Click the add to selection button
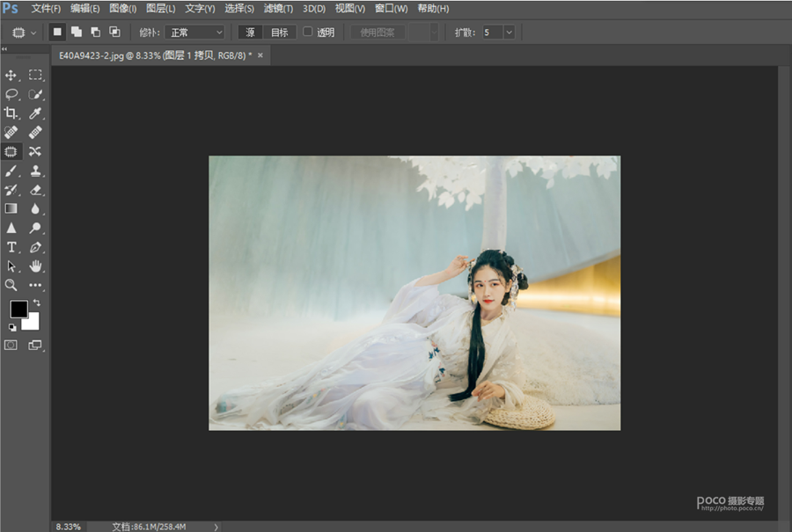 coord(77,32)
